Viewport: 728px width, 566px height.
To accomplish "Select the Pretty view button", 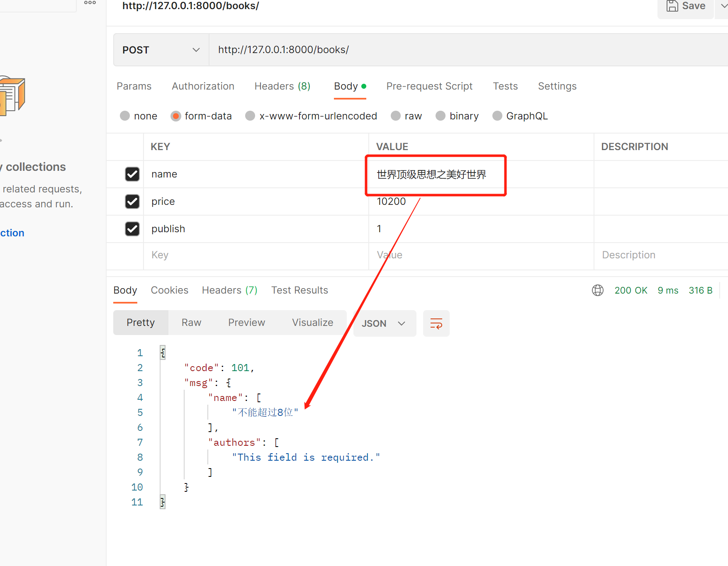I will tap(141, 323).
